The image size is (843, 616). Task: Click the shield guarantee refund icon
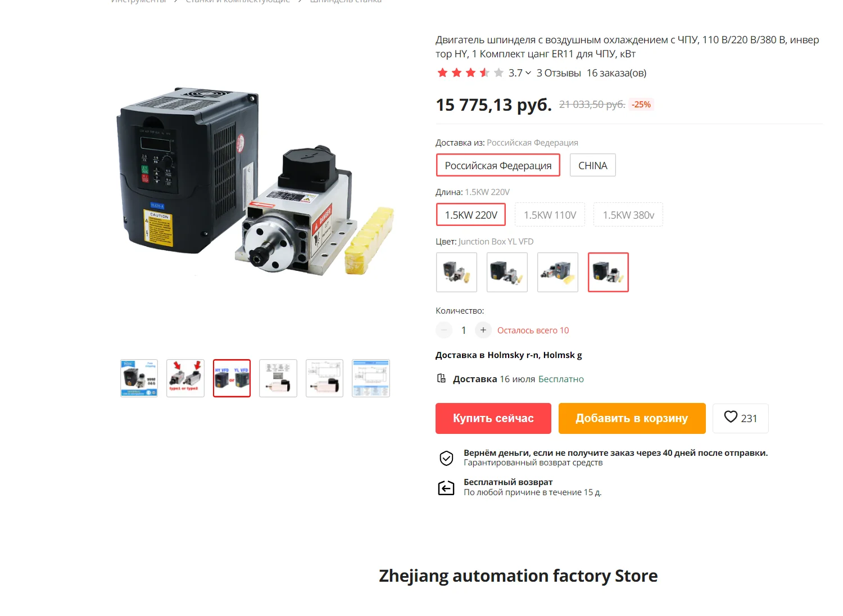tap(446, 458)
